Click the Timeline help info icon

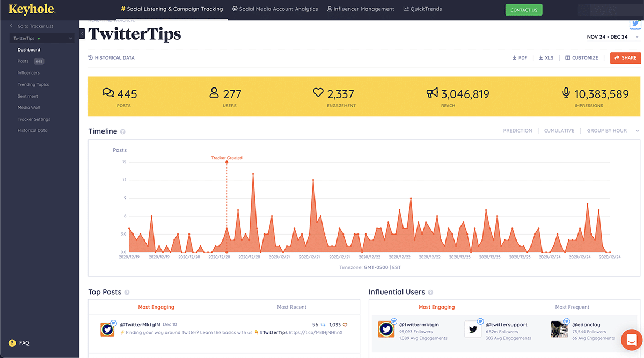pyautogui.click(x=123, y=131)
